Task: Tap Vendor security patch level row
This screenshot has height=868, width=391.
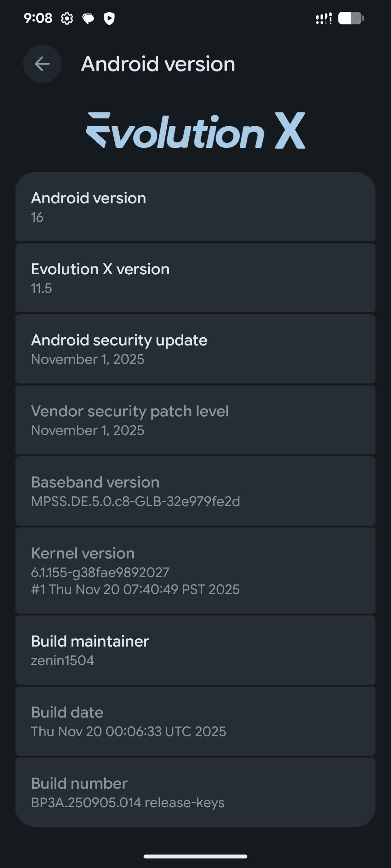Action: (x=195, y=420)
